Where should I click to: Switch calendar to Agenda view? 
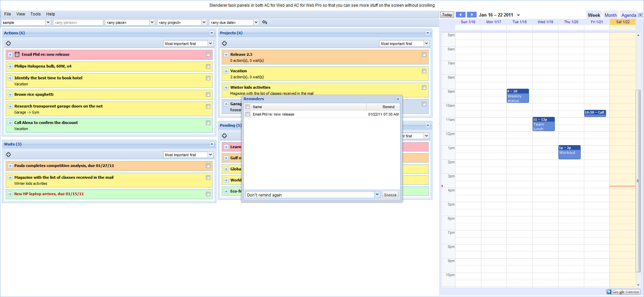click(x=629, y=15)
